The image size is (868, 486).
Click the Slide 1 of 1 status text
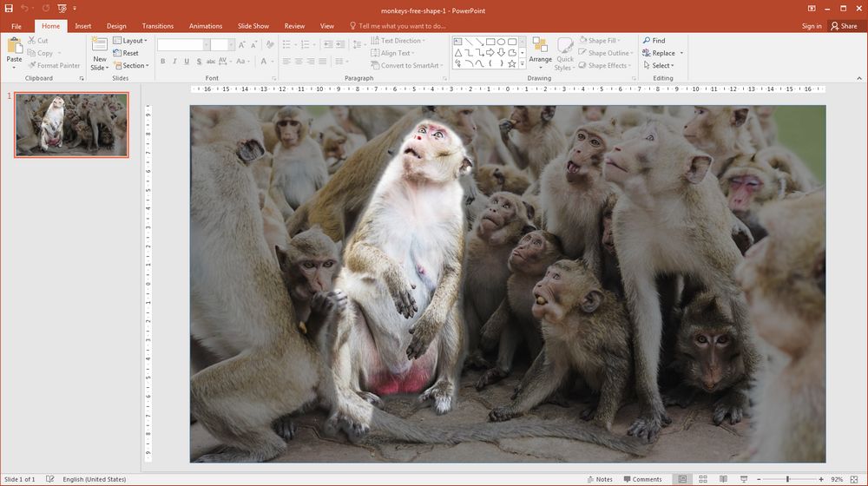pos(19,479)
